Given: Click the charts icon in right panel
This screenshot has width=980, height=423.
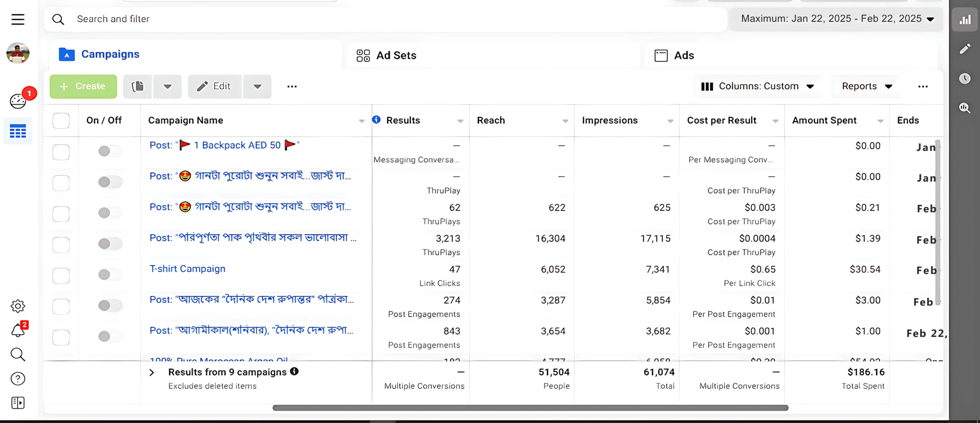Looking at the screenshot, I should point(965,20).
